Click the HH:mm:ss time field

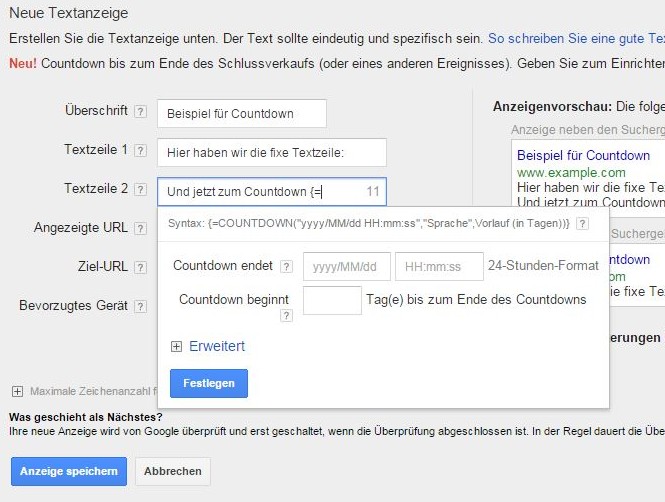[x=438, y=267]
